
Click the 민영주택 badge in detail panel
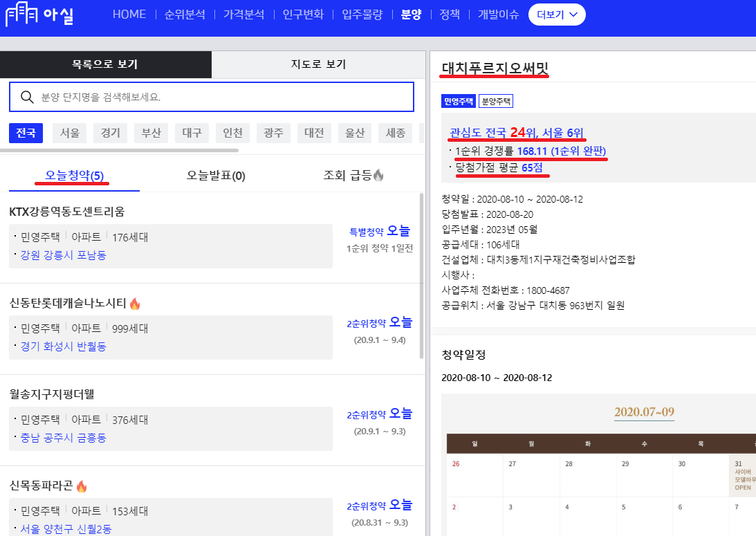459,101
